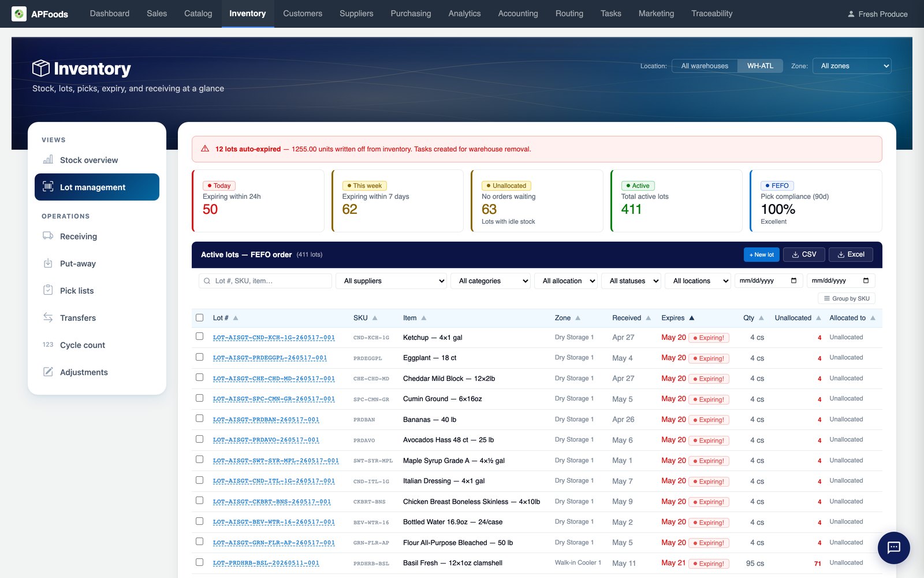The width and height of the screenshot is (924, 578).
Task: Click the Lot management barcode icon
Action: [48, 187]
